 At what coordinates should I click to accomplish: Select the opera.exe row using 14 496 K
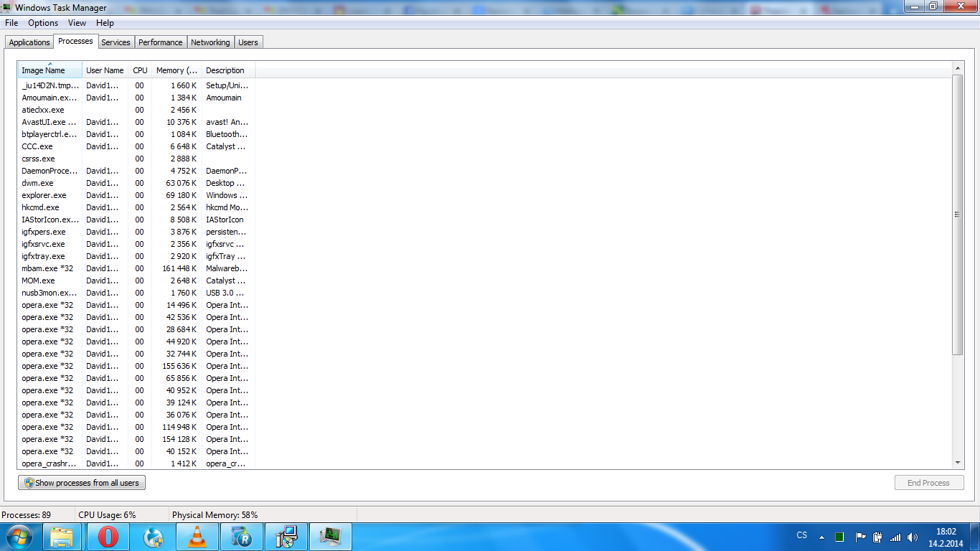136,305
